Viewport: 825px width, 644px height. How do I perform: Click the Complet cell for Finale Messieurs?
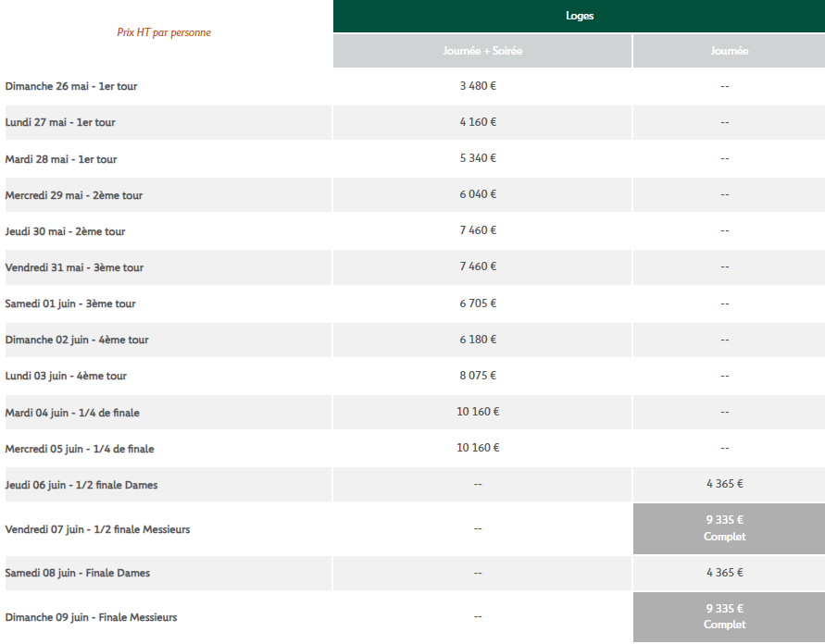(x=724, y=616)
